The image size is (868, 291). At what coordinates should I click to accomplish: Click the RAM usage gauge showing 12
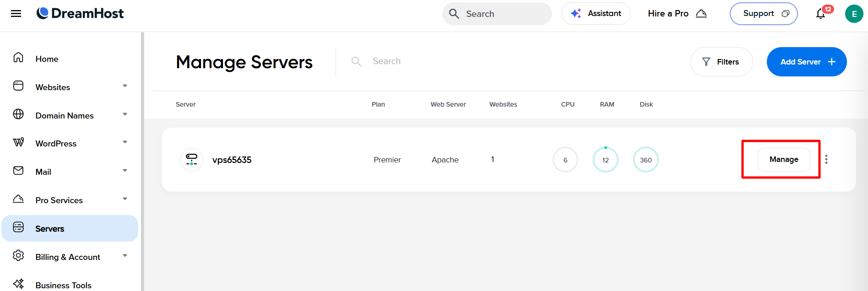pos(606,160)
